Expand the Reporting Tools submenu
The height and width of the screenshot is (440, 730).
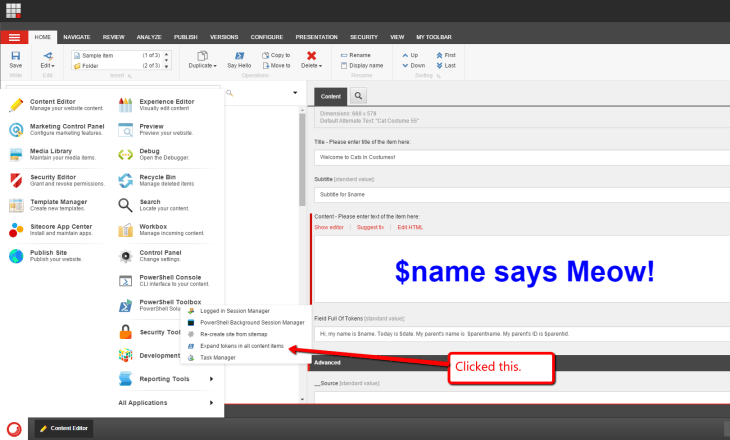166,379
